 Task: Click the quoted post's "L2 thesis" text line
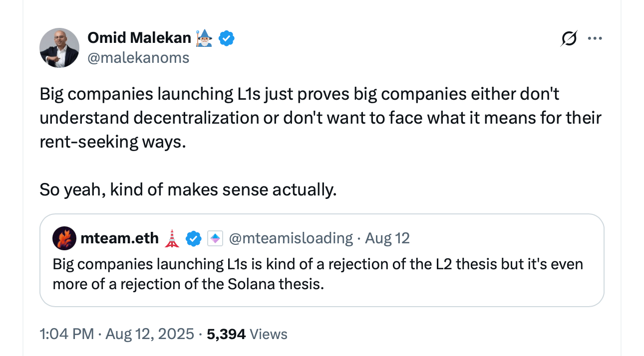click(x=318, y=263)
